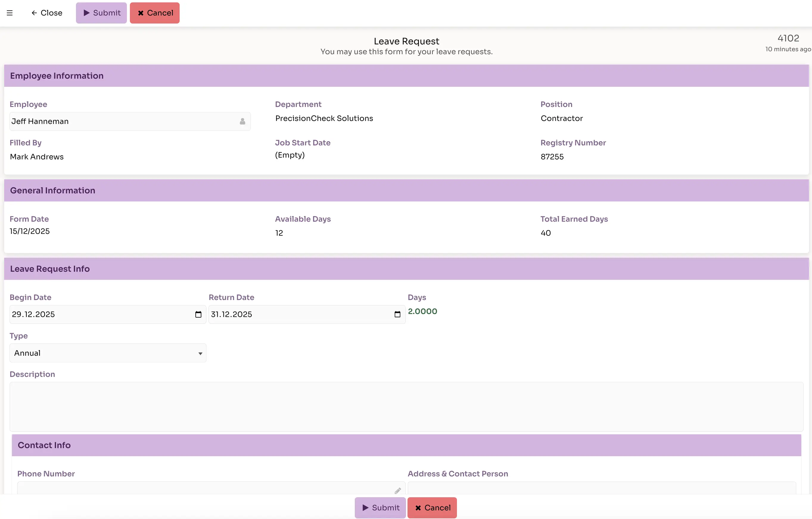812x519 pixels.
Task: Submit the form using the bottom Submit button
Action: tap(380, 508)
